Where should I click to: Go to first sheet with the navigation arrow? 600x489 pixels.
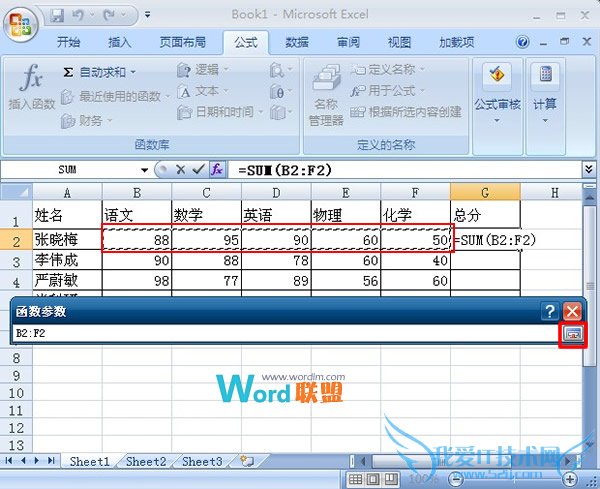[9, 460]
